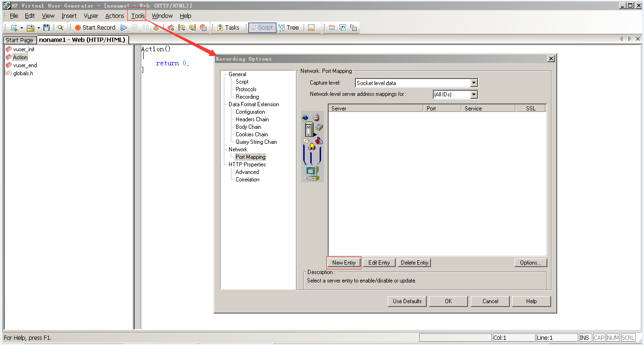Select Query String Chain in options tree
The width and height of the screenshot is (644, 345).
tap(256, 142)
